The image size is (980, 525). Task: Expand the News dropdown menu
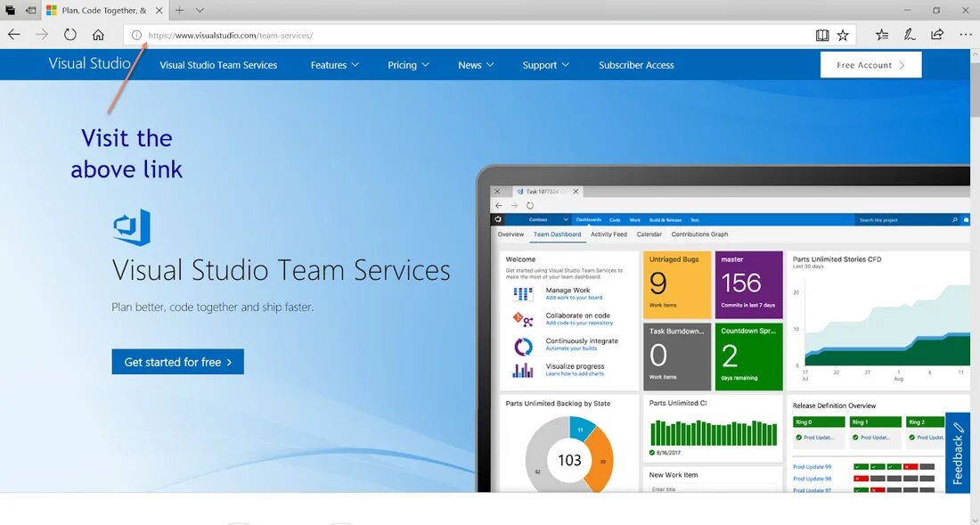tap(476, 65)
